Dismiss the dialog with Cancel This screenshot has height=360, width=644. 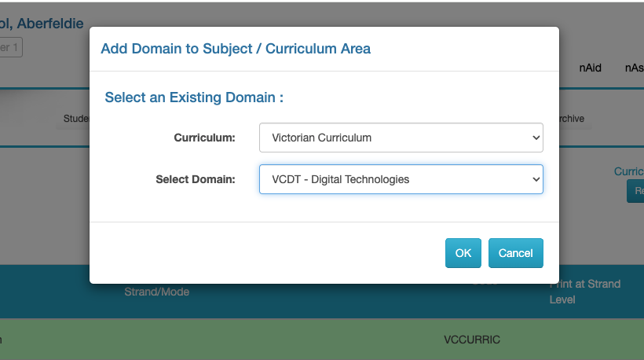[515, 253]
